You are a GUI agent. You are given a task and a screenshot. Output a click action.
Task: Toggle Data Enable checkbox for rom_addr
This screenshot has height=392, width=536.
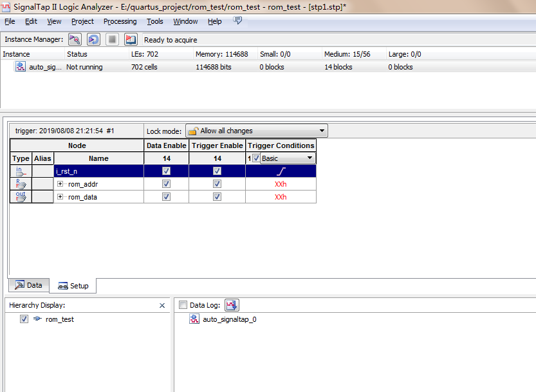click(x=166, y=184)
